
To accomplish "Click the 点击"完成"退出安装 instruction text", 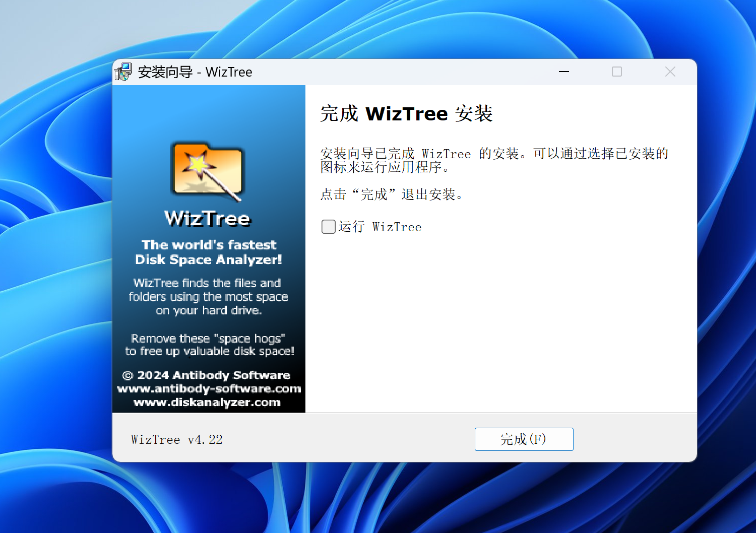I will (x=392, y=194).
